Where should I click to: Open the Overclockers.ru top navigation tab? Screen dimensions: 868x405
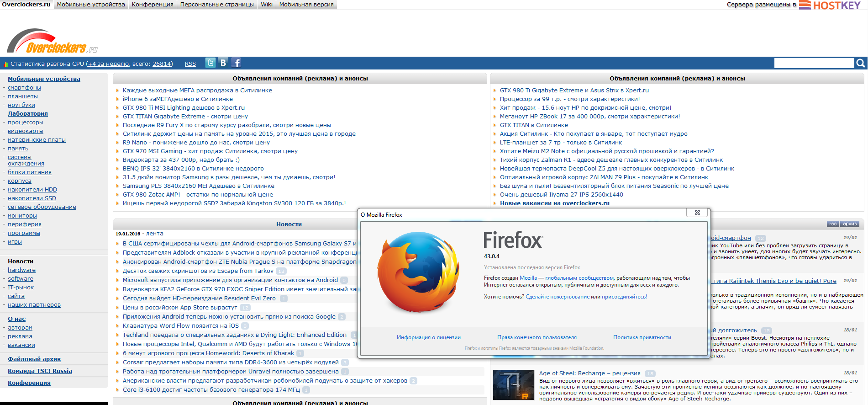click(x=26, y=4)
